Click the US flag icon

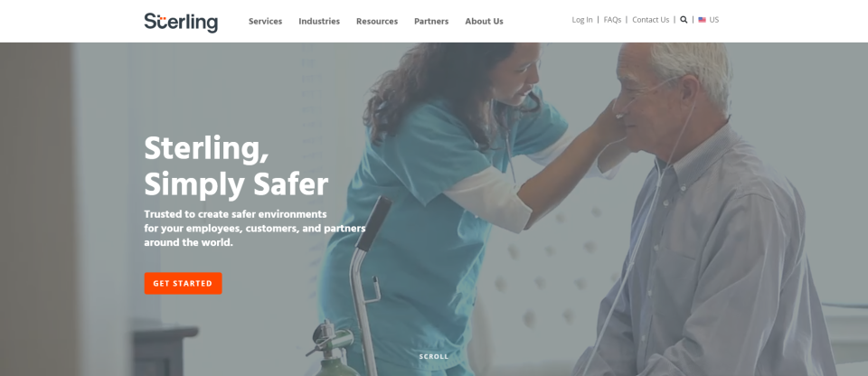pyautogui.click(x=702, y=20)
